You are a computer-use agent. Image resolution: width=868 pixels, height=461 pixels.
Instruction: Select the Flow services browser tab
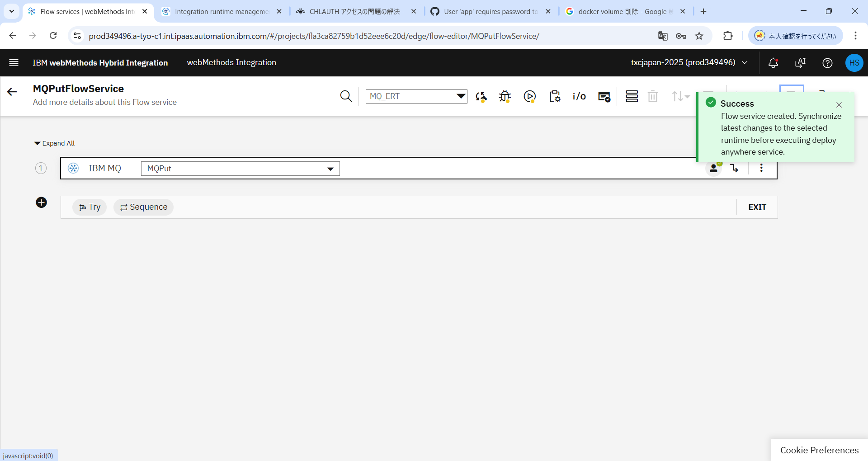[87, 11]
